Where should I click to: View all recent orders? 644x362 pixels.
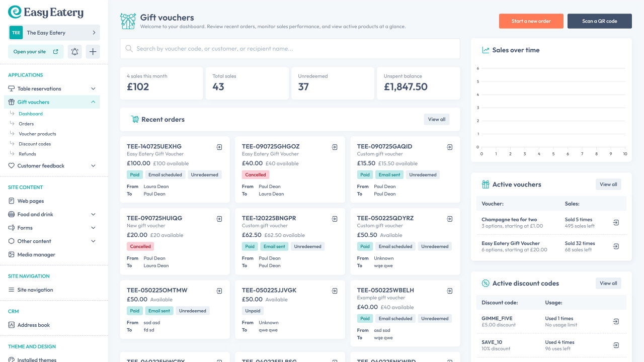[436, 120]
